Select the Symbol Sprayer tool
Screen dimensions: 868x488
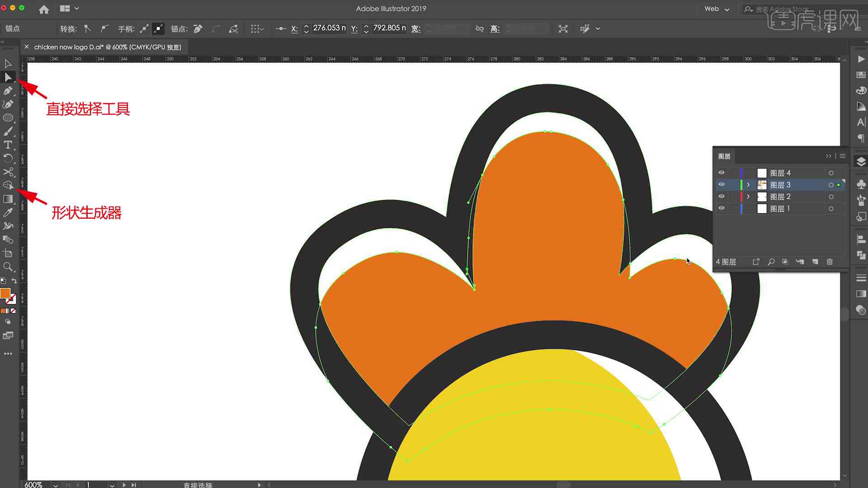8,226
